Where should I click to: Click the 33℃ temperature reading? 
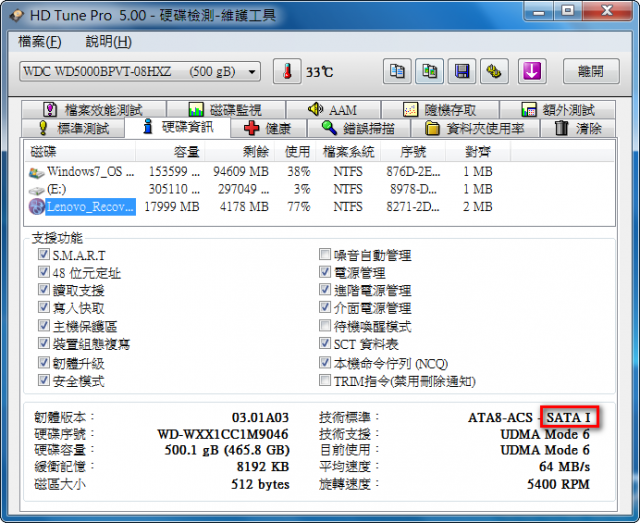(x=320, y=72)
